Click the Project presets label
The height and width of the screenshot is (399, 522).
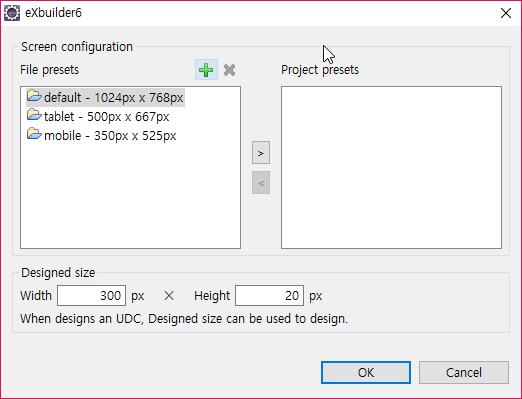(320, 70)
